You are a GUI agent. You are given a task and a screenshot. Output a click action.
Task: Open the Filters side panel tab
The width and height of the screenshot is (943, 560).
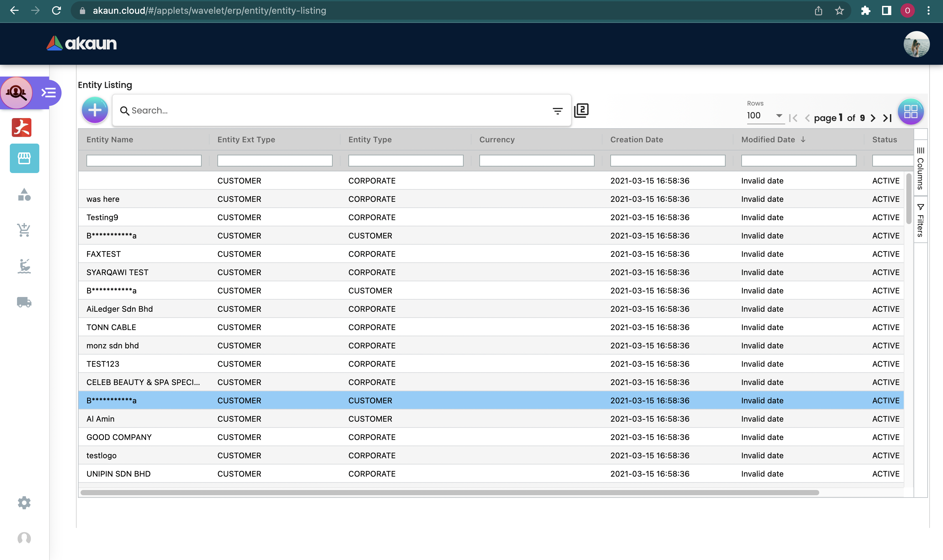tap(920, 220)
